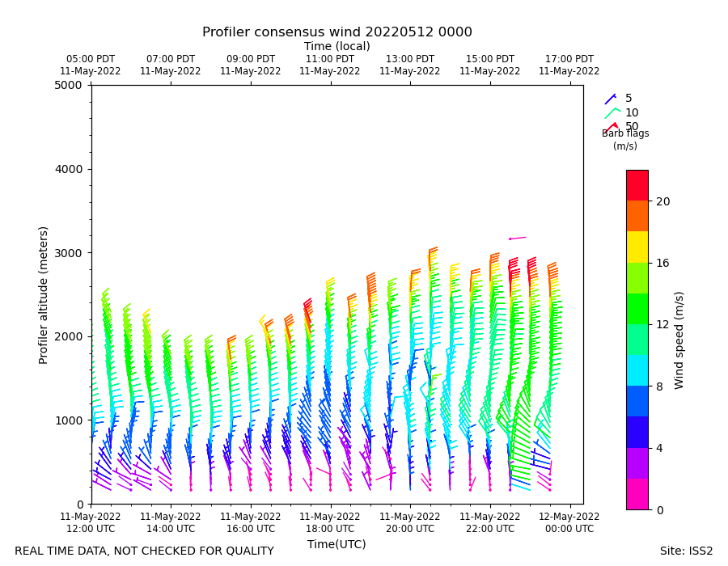The image size is (728, 566).
Task: Click the 'Site: ISS2' text
Action: click(686, 551)
